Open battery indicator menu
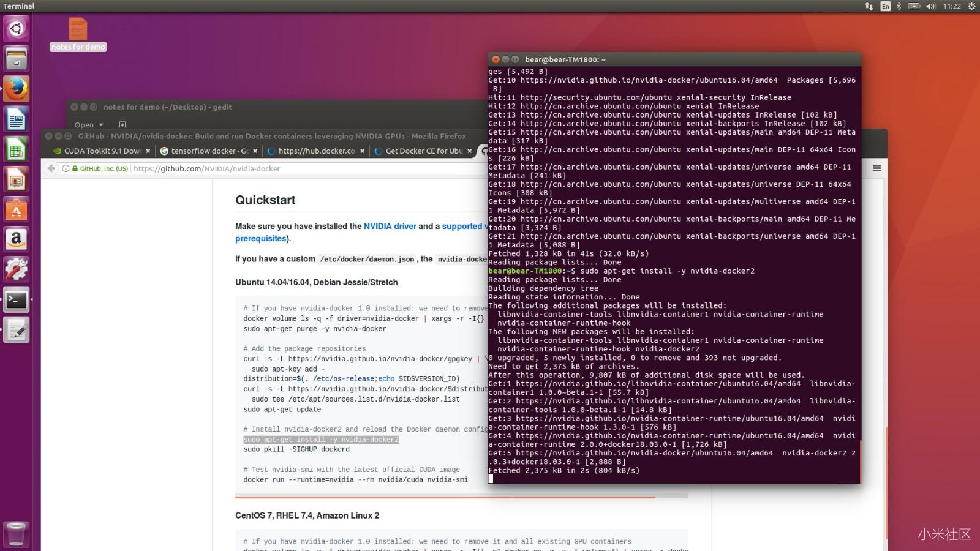Viewport: 980px width, 551px height. point(914,6)
